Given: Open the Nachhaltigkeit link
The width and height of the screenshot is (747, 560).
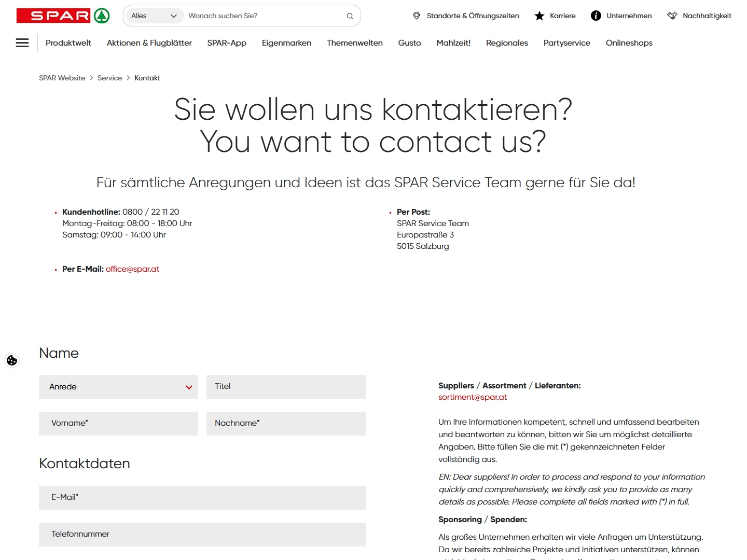Looking at the screenshot, I should point(707,16).
